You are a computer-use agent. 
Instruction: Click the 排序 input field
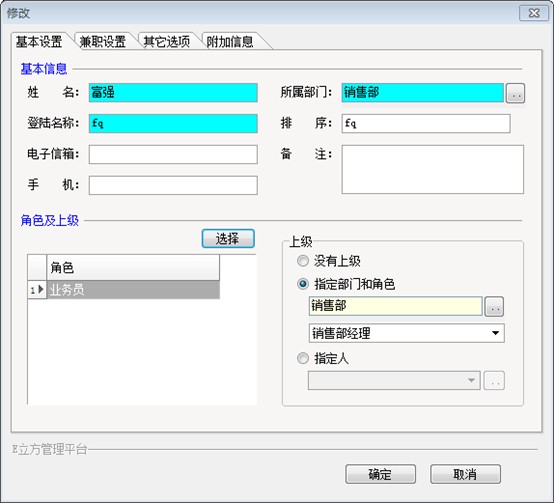click(426, 124)
